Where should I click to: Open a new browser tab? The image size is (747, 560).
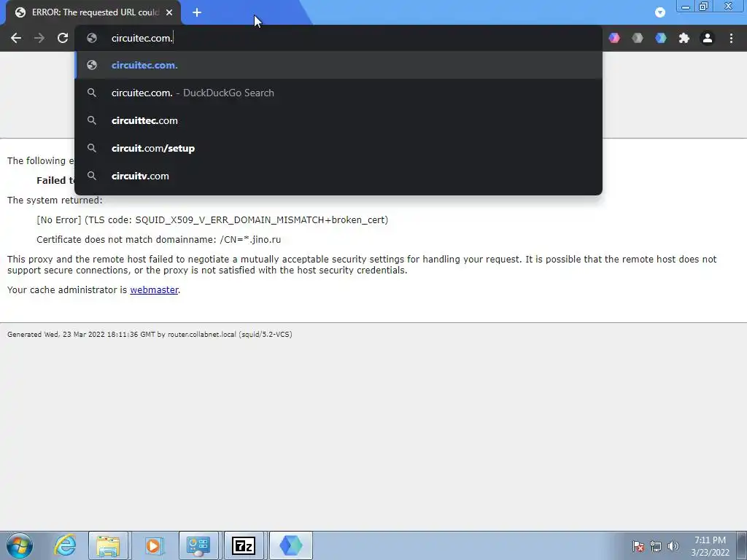pyautogui.click(x=197, y=13)
